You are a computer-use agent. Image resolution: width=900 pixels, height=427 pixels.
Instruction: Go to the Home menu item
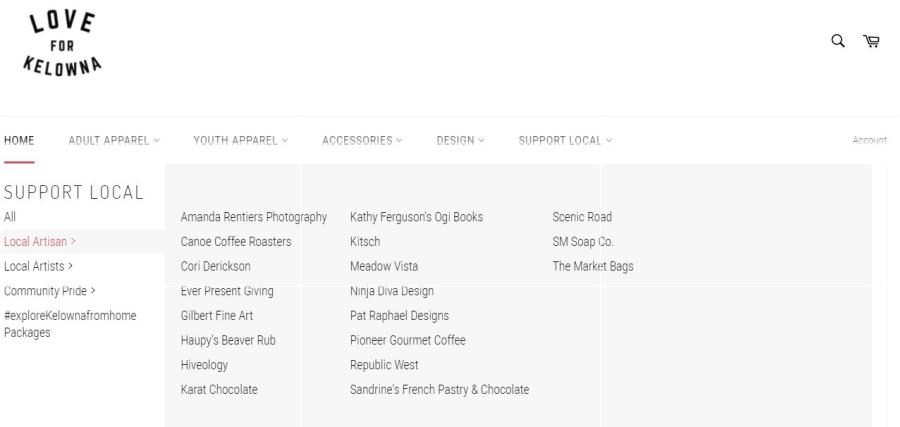click(x=19, y=140)
